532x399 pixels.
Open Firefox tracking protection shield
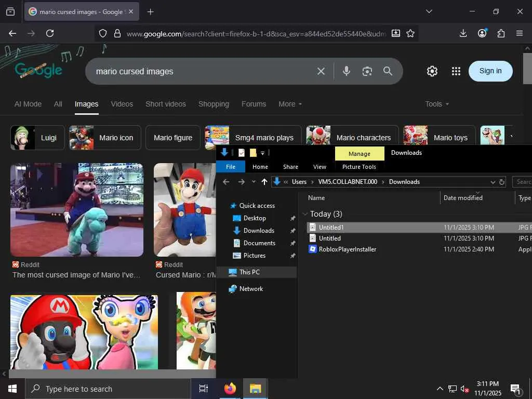click(x=103, y=33)
